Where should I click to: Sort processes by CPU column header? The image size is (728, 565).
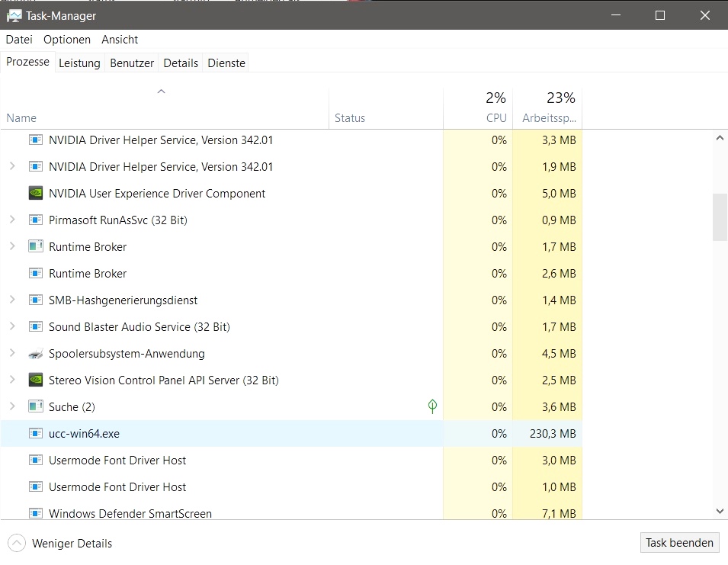pos(478,108)
